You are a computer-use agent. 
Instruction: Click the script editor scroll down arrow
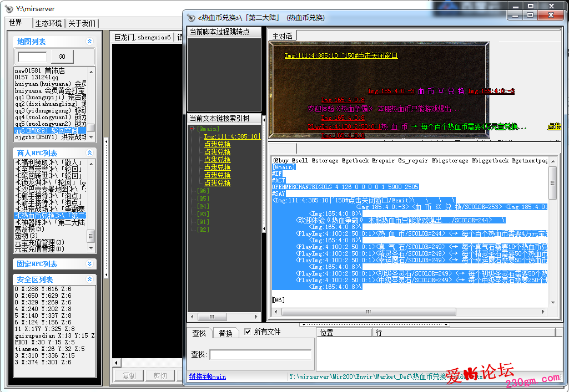coord(553,303)
